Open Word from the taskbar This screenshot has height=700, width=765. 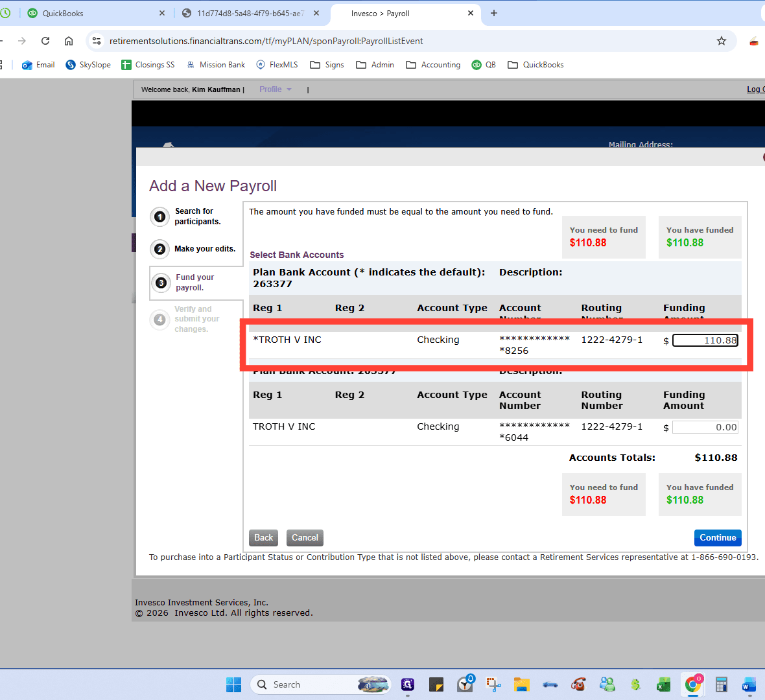(x=749, y=684)
